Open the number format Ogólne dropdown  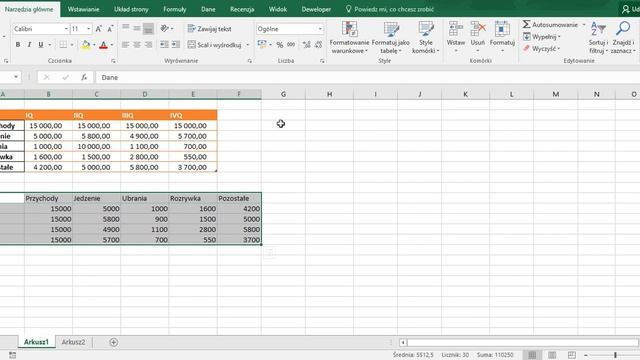click(x=320, y=29)
